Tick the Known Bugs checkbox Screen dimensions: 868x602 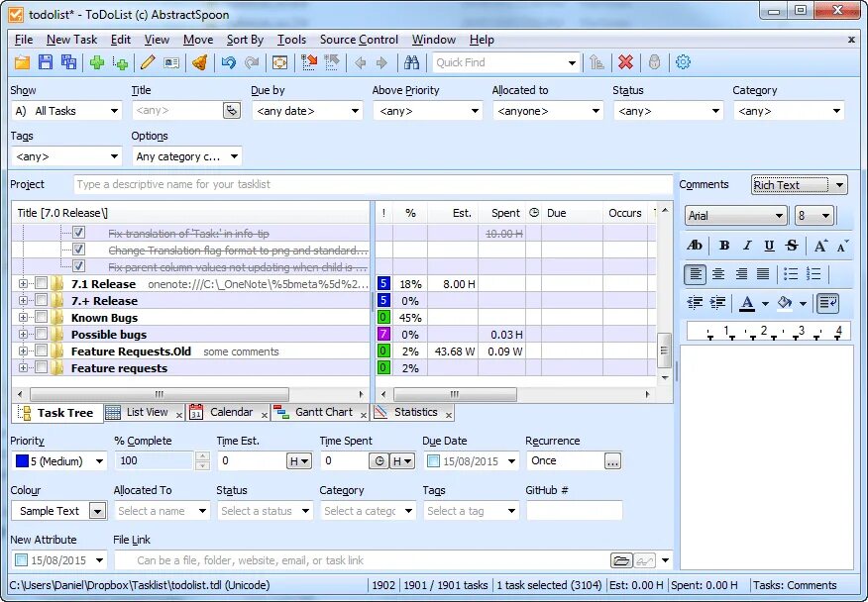[x=42, y=318]
